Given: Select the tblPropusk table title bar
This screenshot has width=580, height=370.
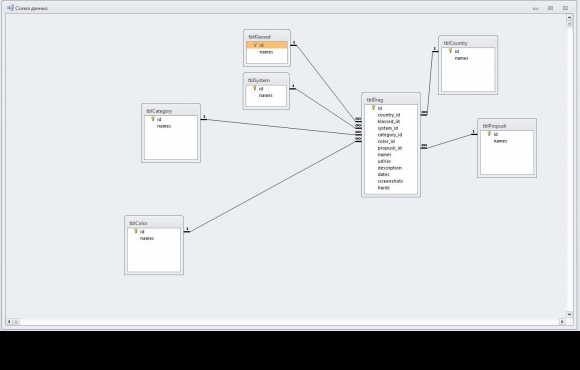Looking at the screenshot, I should pyautogui.click(x=507, y=126).
